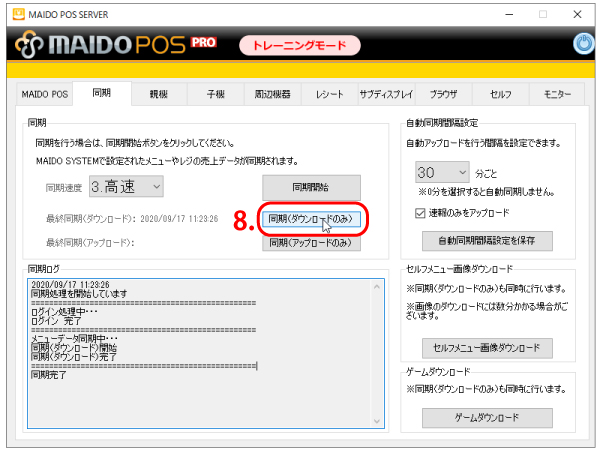Click the トレーニングモード badge
The width and height of the screenshot is (600, 450).
click(x=300, y=46)
